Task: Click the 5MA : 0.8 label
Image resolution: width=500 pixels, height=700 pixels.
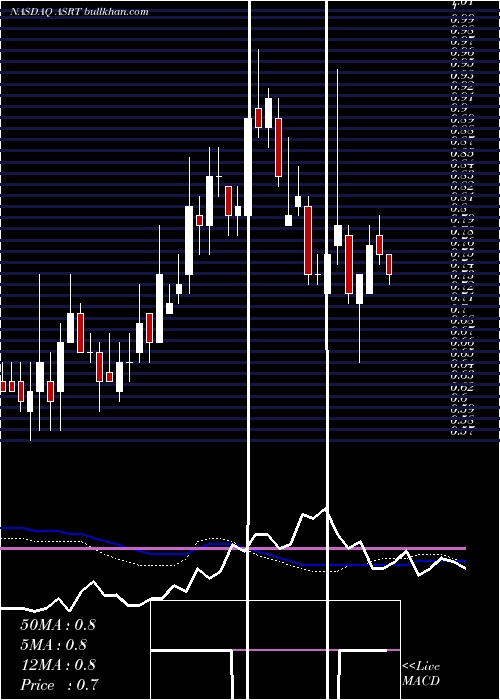Action: 54,645
